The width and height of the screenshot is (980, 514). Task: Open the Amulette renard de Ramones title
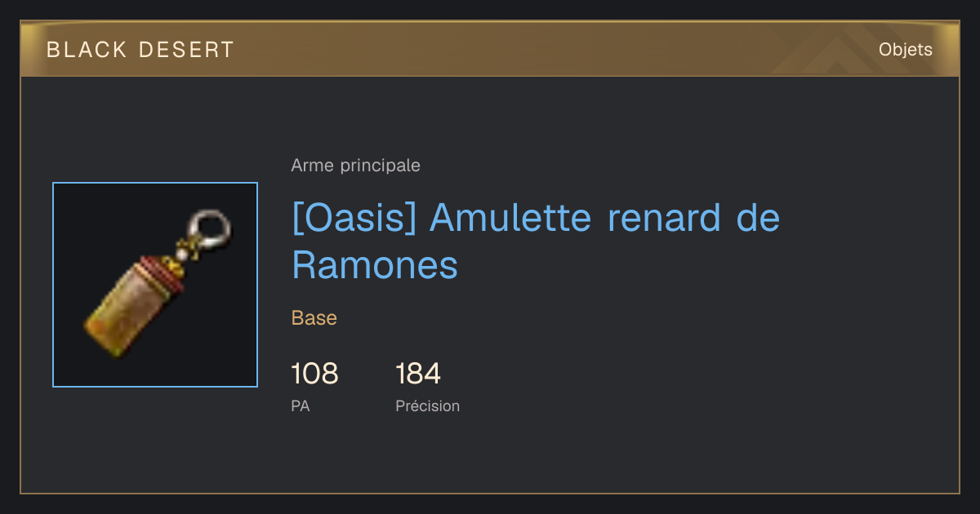pos(536,241)
